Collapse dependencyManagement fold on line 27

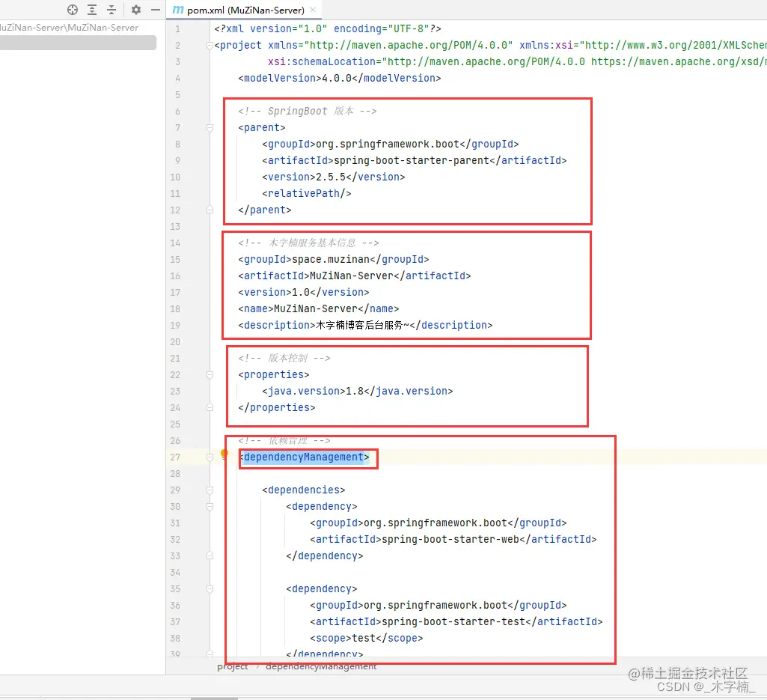pos(210,457)
